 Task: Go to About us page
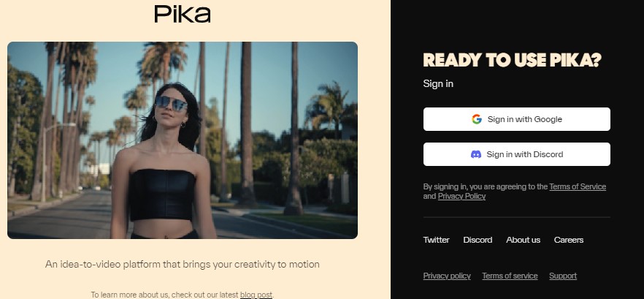(x=524, y=240)
